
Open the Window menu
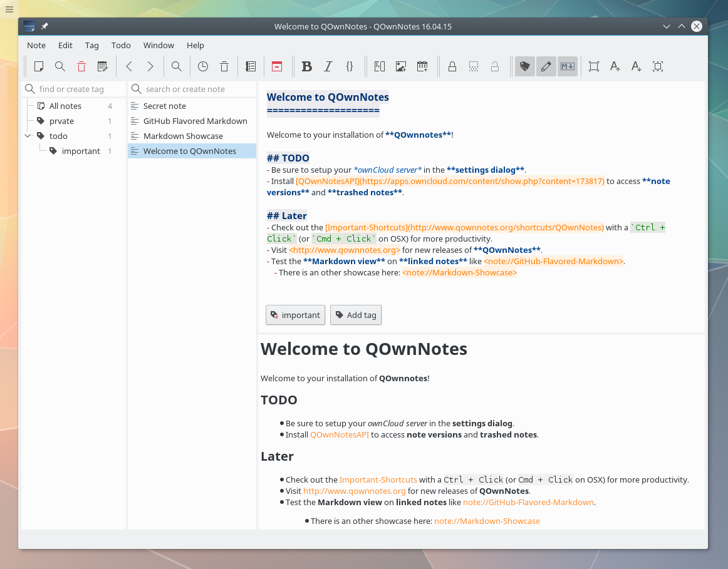159,46
